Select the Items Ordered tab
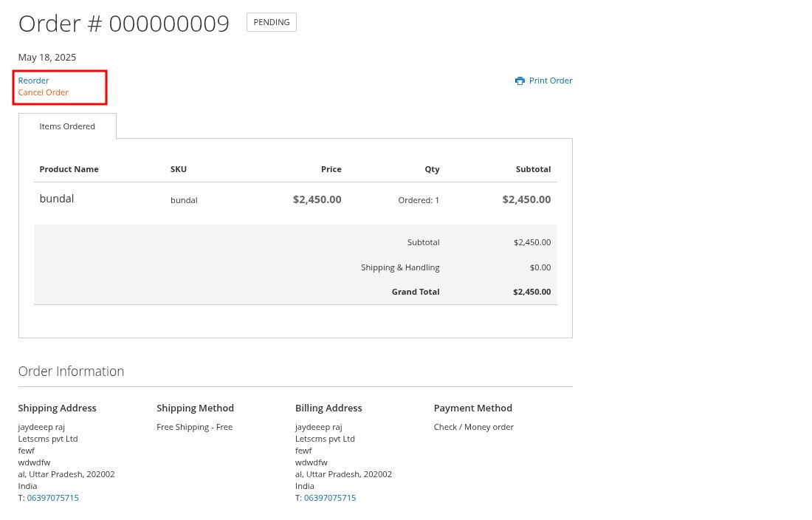Viewport: 812px width, 520px height. click(67, 126)
